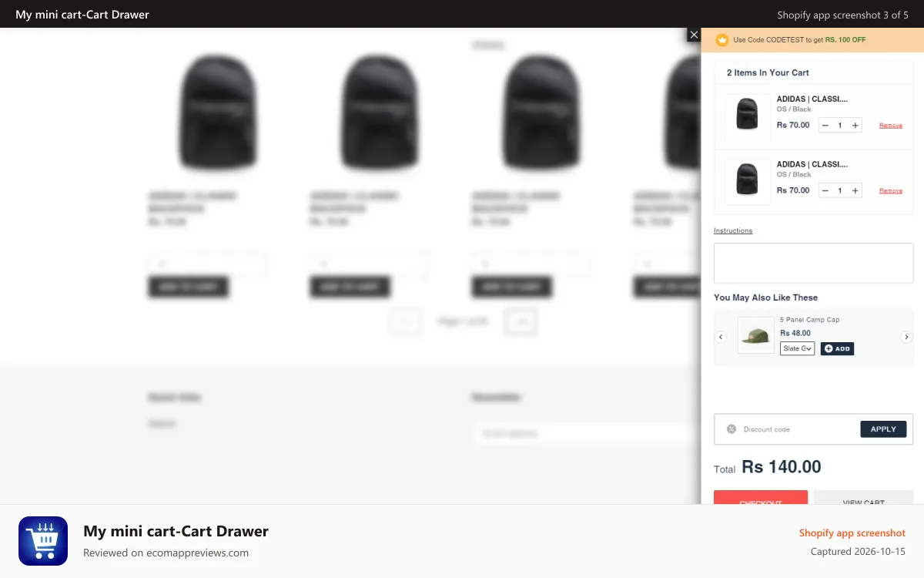Click the 'Use Code CODETEST' promo text

click(x=799, y=40)
